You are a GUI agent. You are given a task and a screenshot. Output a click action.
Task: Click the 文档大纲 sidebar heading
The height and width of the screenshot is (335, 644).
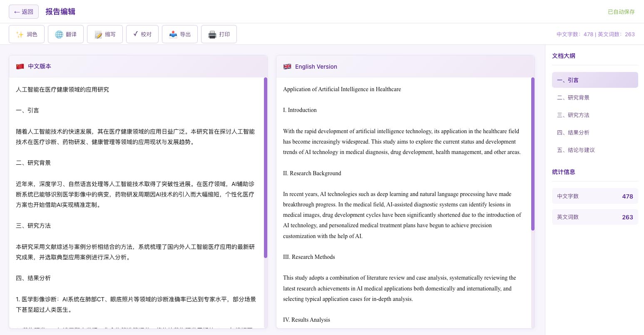coord(564,56)
